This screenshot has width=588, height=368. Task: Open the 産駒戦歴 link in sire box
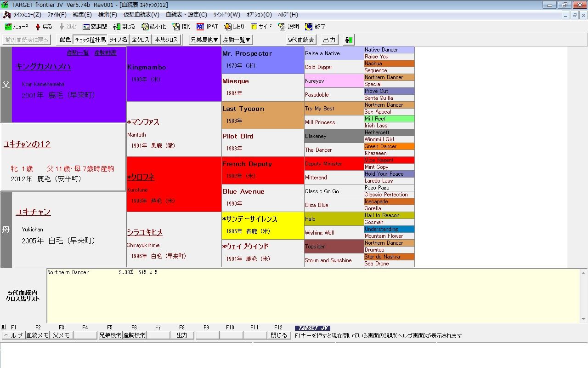tap(105, 53)
